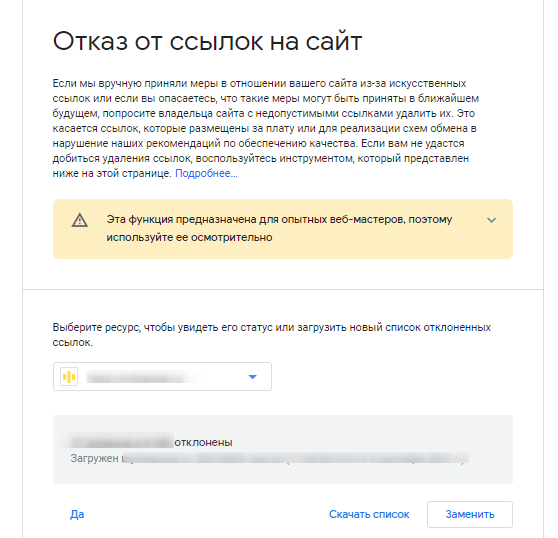Click the Да link

coord(77,514)
